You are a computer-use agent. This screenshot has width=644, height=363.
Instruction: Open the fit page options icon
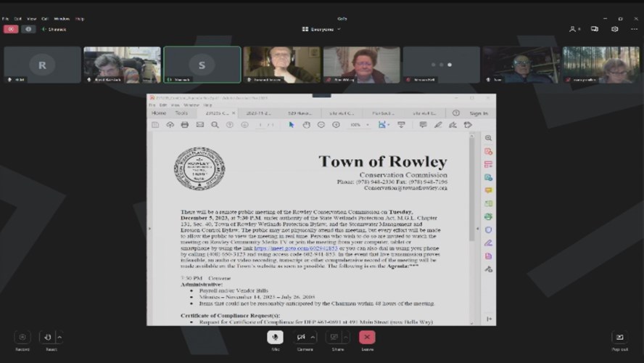[384, 125]
